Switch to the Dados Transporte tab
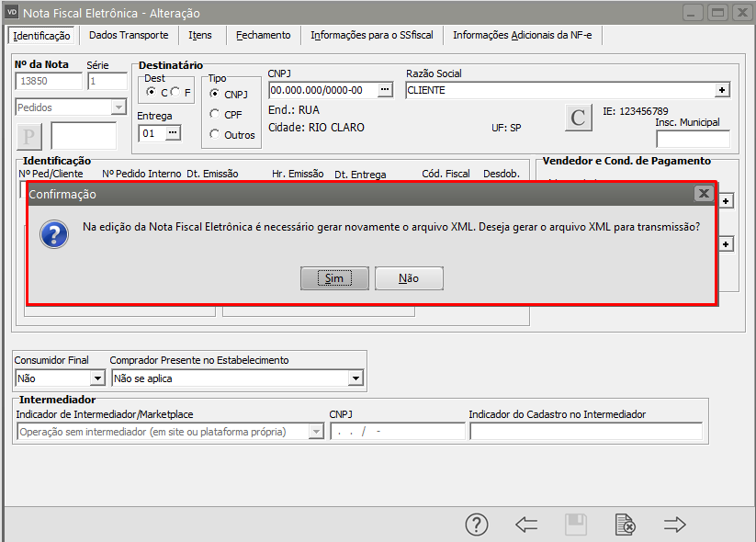The image size is (756, 542). [129, 35]
